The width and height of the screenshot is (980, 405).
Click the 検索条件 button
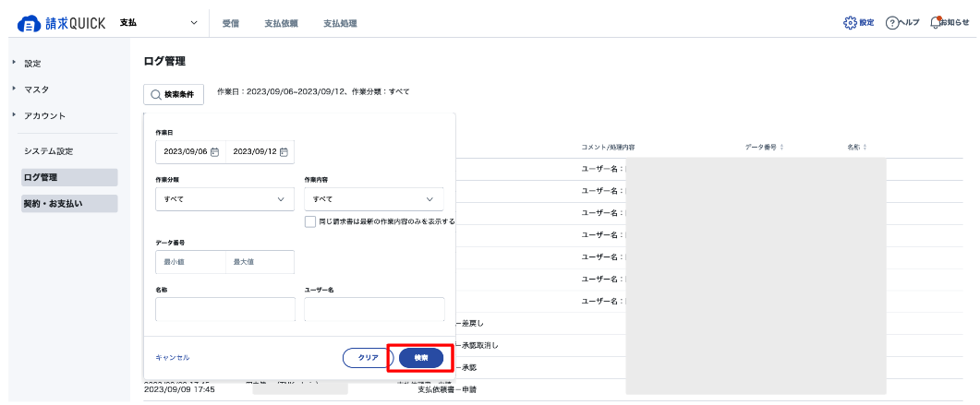tap(174, 95)
